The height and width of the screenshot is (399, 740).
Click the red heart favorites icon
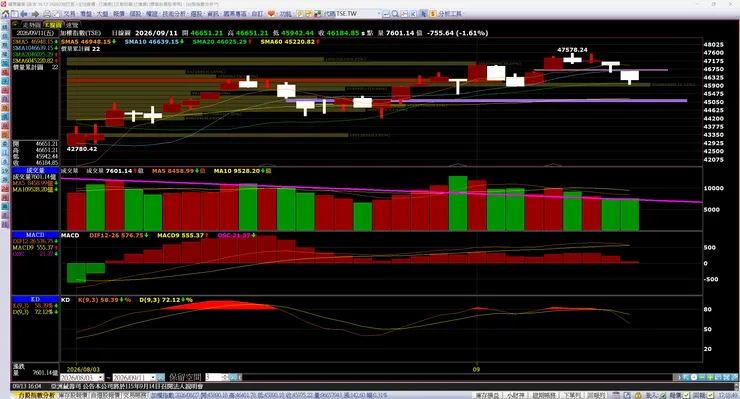coord(271,14)
